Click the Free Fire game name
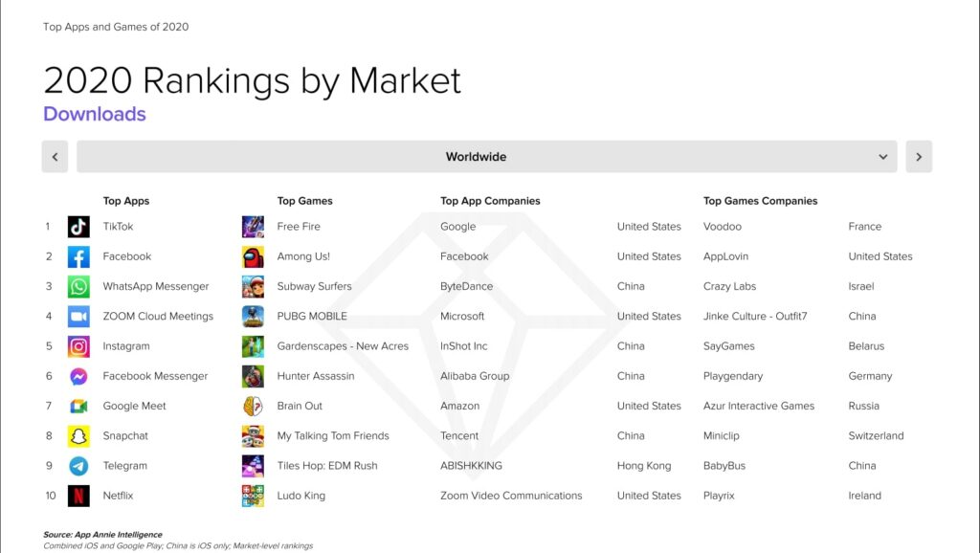 tap(299, 227)
